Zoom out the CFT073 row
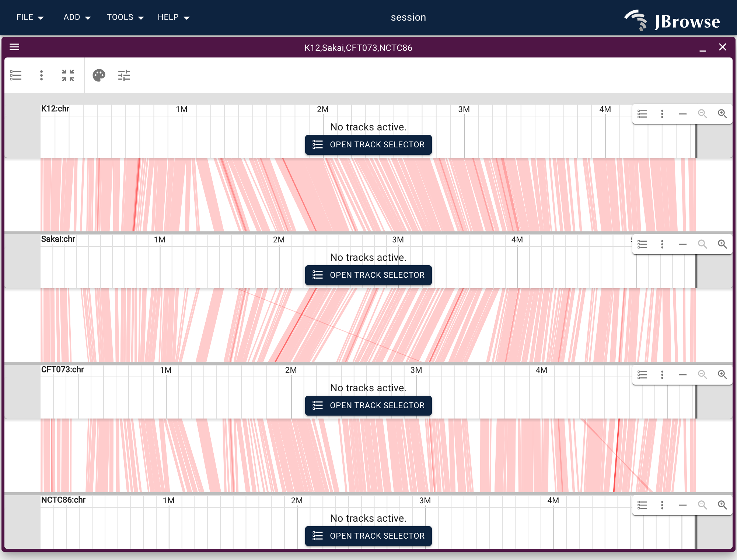 [702, 375]
